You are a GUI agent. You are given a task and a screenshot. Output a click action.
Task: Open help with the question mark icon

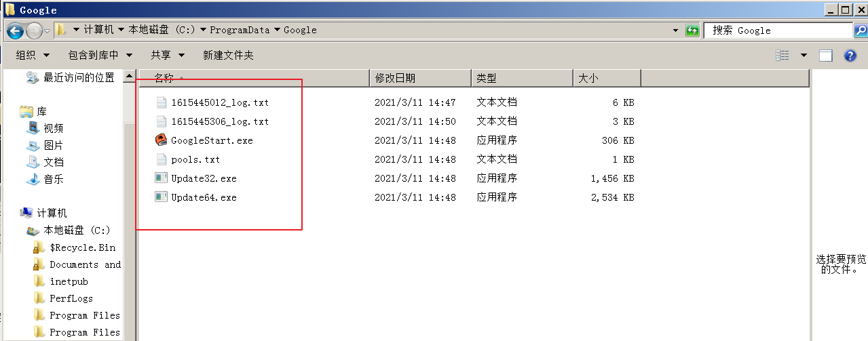(850, 56)
